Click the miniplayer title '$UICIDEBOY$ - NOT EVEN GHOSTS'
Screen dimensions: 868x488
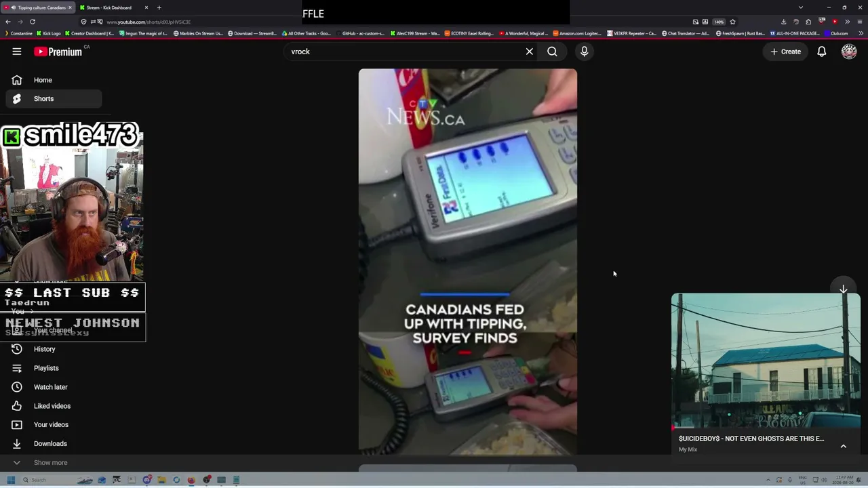tap(751, 439)
